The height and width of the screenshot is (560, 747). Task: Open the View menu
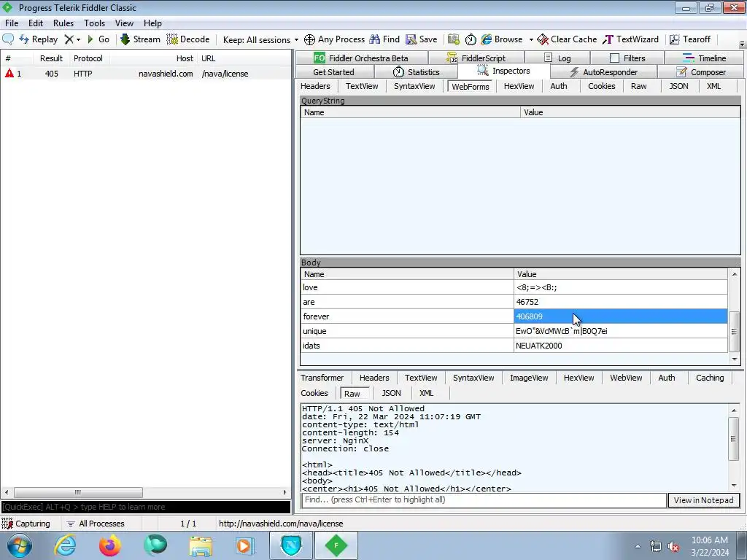click(x=124, y=23)
